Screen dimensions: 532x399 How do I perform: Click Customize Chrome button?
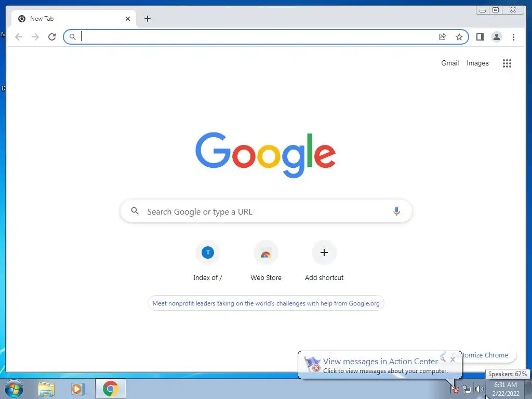pos(485,355)
